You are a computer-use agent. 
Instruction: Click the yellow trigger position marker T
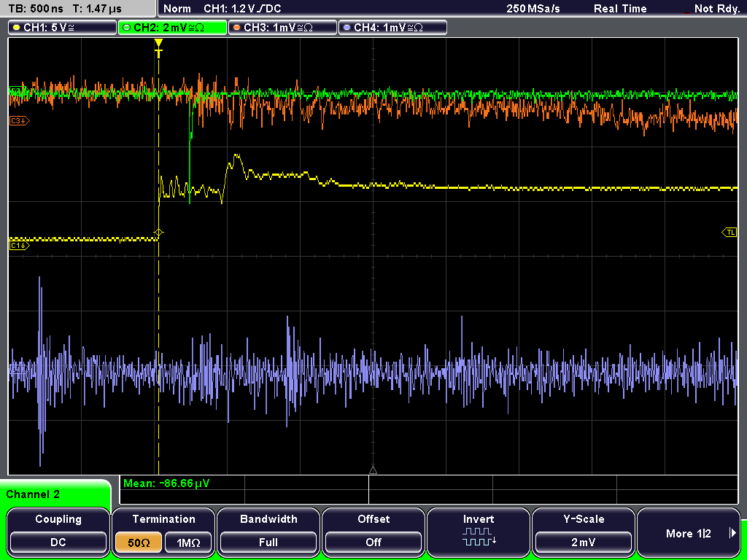pos(158,49)
